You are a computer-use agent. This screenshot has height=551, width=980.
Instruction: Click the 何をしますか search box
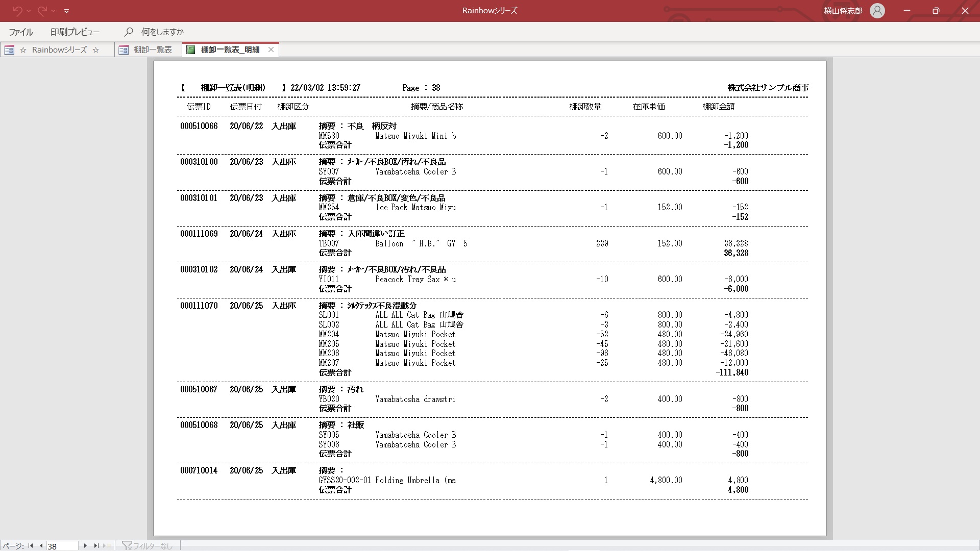tap(162, 32)
